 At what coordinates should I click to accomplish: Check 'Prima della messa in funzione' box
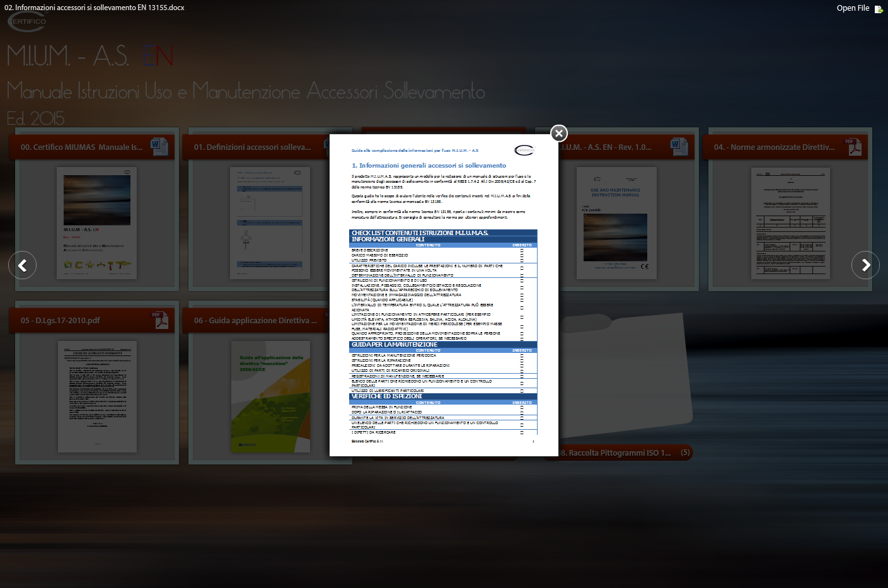pyautogui.click(x=522, y=408)
